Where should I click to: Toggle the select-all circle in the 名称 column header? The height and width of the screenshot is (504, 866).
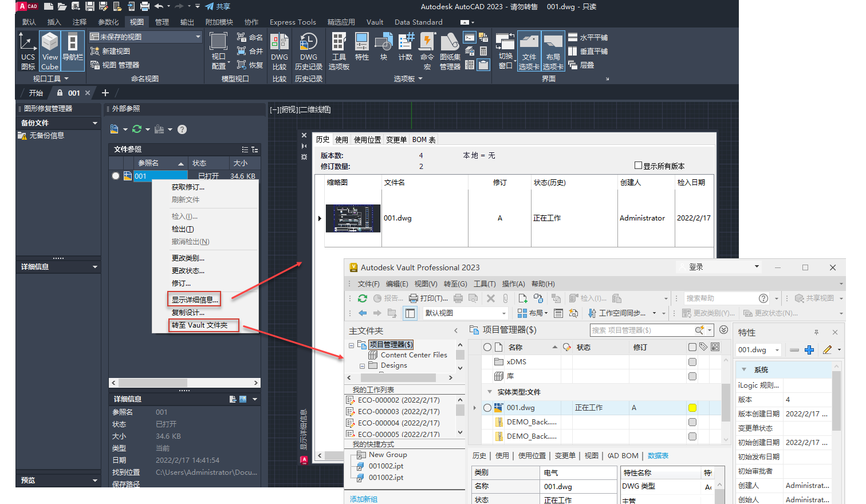tap(487, 347)
